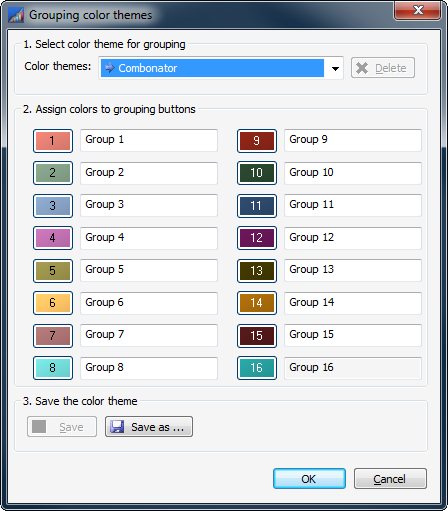The image size is (448, 511).
Task: Edit the Group 1 name field
Action: coord(149,140)
